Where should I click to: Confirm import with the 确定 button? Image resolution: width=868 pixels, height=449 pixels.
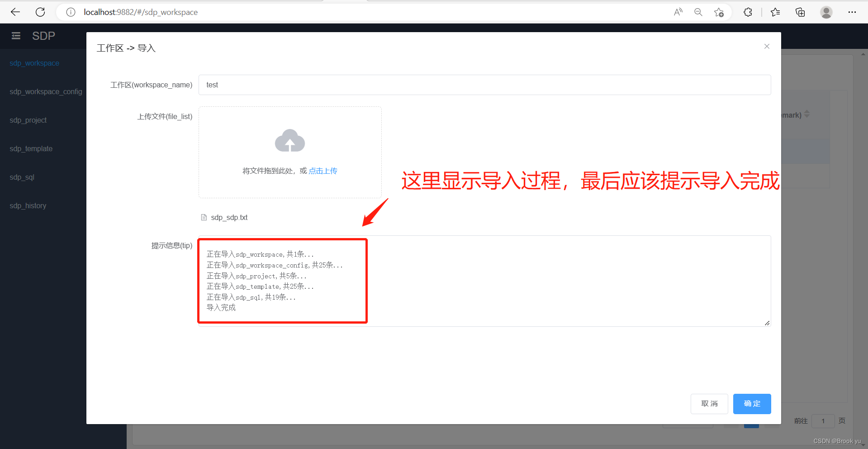pos(752,404)
